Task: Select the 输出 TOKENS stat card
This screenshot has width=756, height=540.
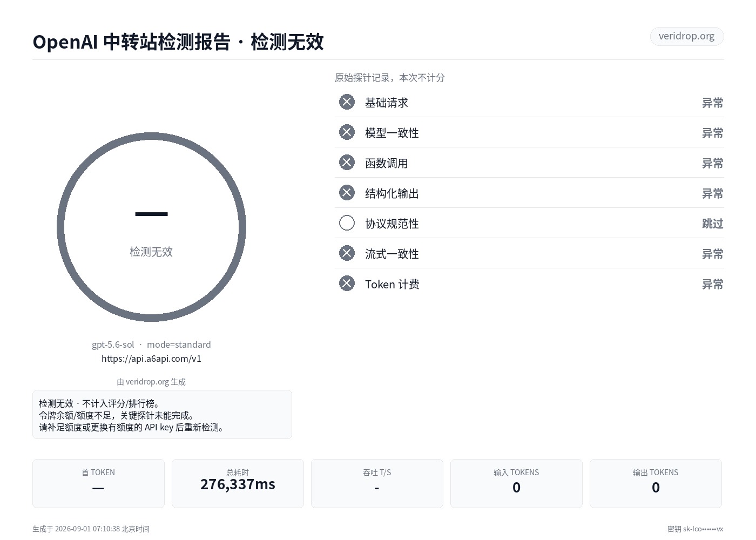Action: pos(656,483)
